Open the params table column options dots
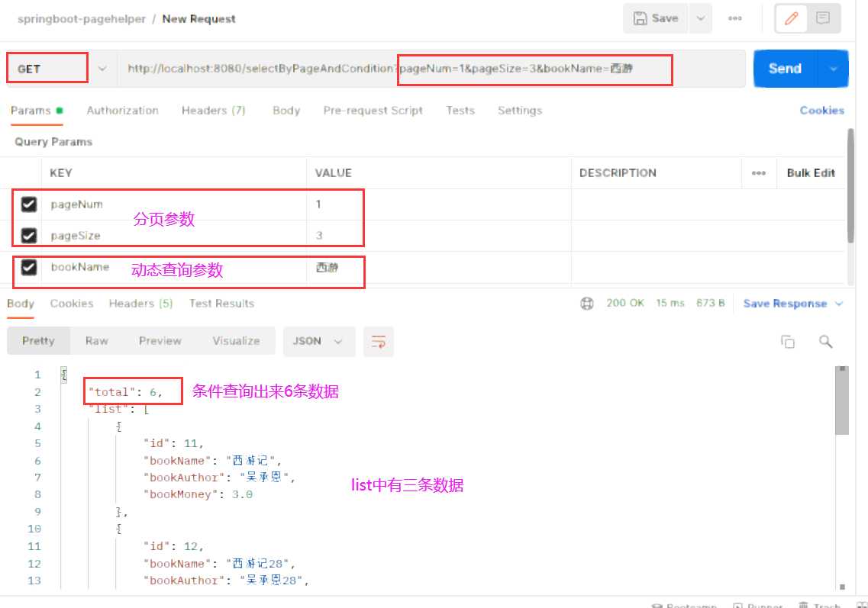The width and height of the screenshot is (868, 608). click(x=758, y=173)
